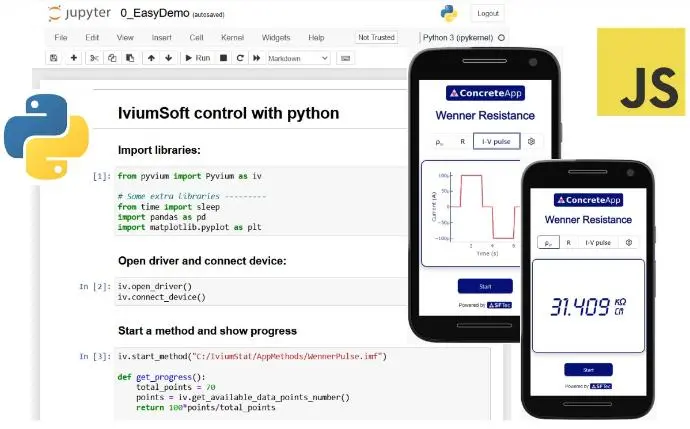Click the iv.start_method code cell
The image size is (690, 429).
pyautogui.click(x=302, y=384)
